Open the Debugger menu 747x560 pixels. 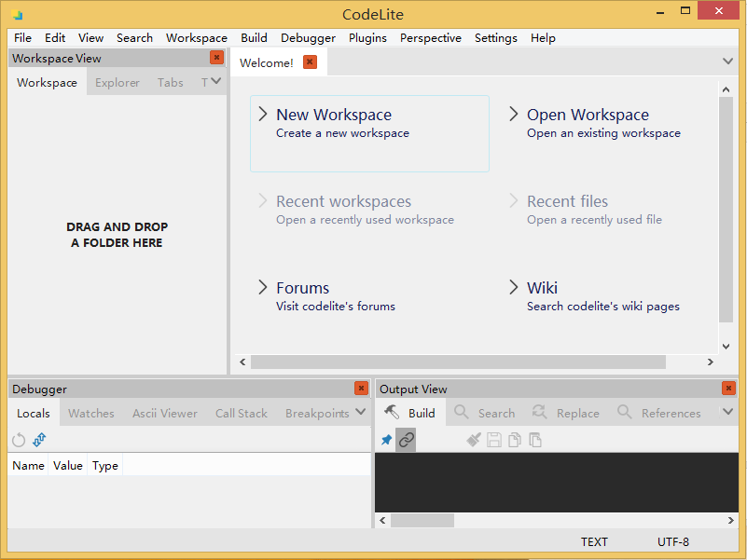click(x=308, y=38)
